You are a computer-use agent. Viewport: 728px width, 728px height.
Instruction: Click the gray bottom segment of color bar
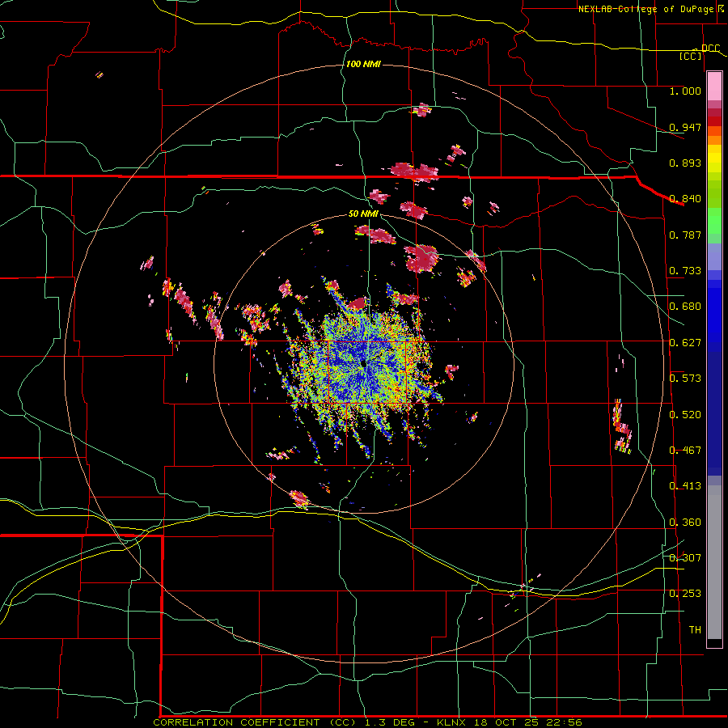point(714,564)
